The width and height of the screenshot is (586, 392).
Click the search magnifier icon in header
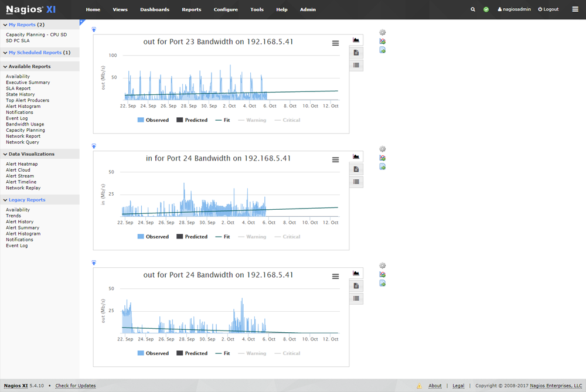click(473, 9)
